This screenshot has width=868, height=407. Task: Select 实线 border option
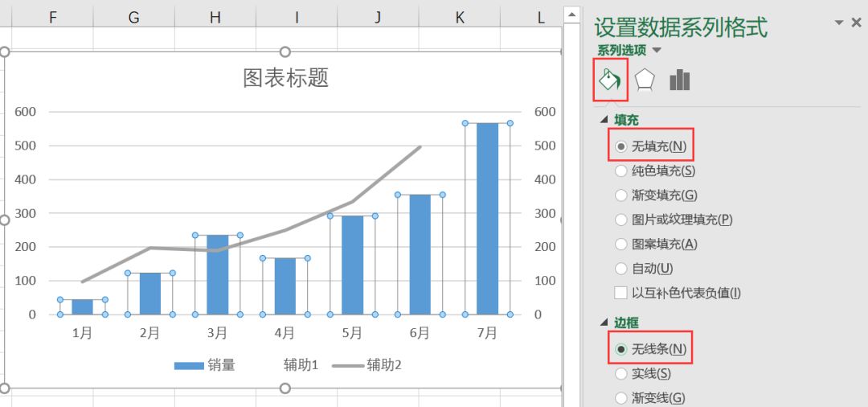[x=621, y=373]
